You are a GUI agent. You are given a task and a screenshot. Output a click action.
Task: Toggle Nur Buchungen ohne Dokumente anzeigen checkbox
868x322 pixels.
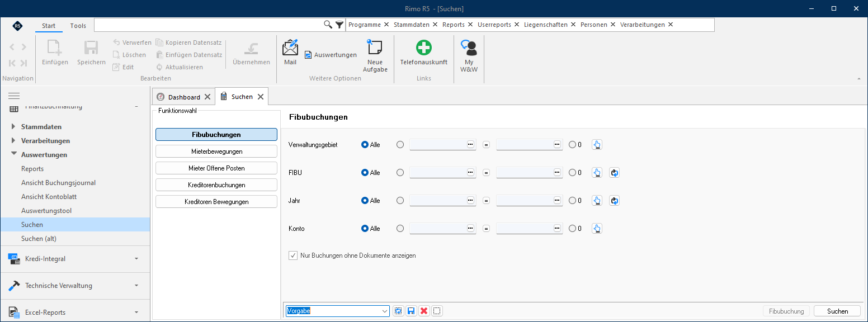pos(293,255)
